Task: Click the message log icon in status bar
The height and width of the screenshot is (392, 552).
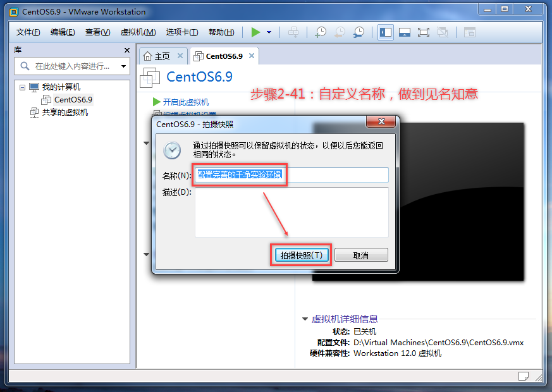Action: tap(523, 376)
